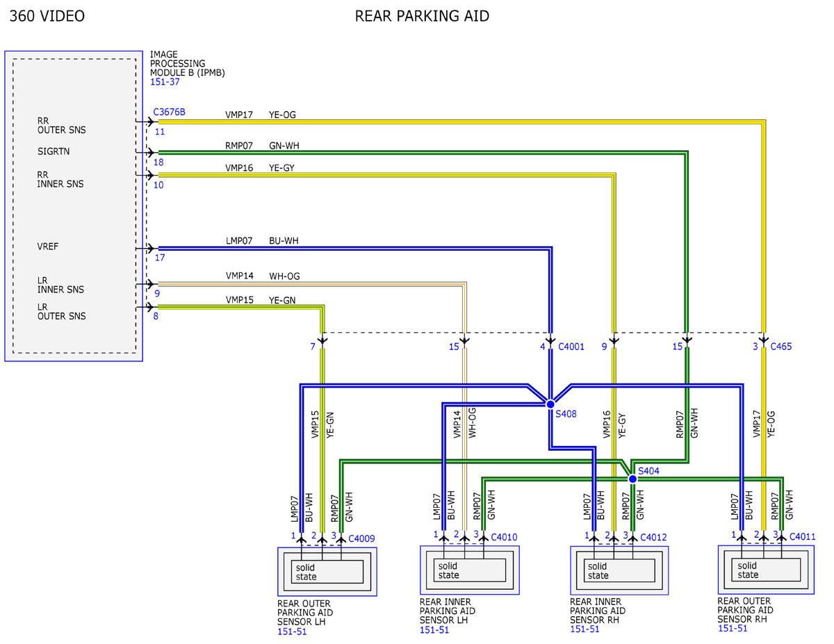Select the S404 splice label

[x=648, y=471]
